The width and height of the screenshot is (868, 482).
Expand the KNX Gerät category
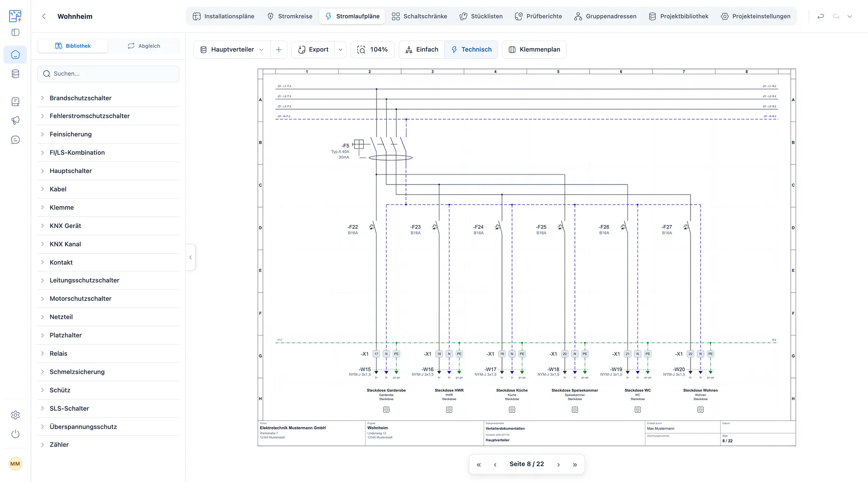coord(108,226)
